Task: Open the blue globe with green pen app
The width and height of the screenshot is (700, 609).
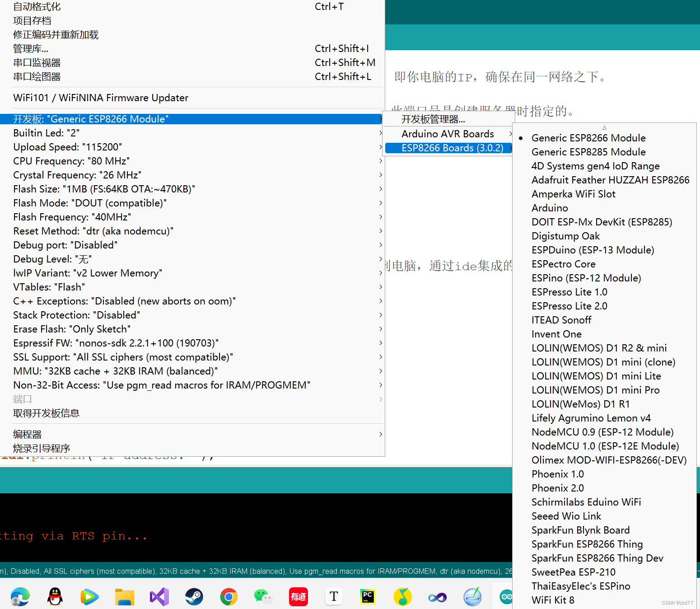Action: click(x=472, y=597)
